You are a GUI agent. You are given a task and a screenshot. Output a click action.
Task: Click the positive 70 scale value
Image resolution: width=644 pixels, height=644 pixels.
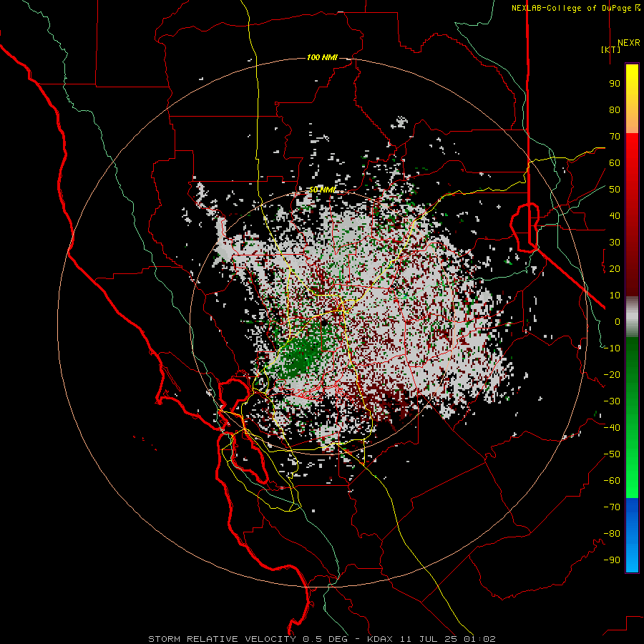pyautogui.click(x=615, y=137)
